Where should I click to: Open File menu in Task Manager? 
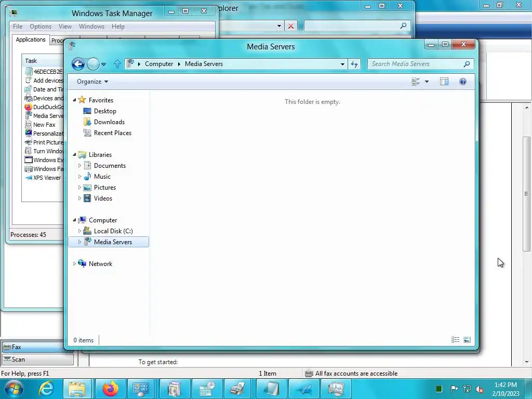tap(18, 26)
